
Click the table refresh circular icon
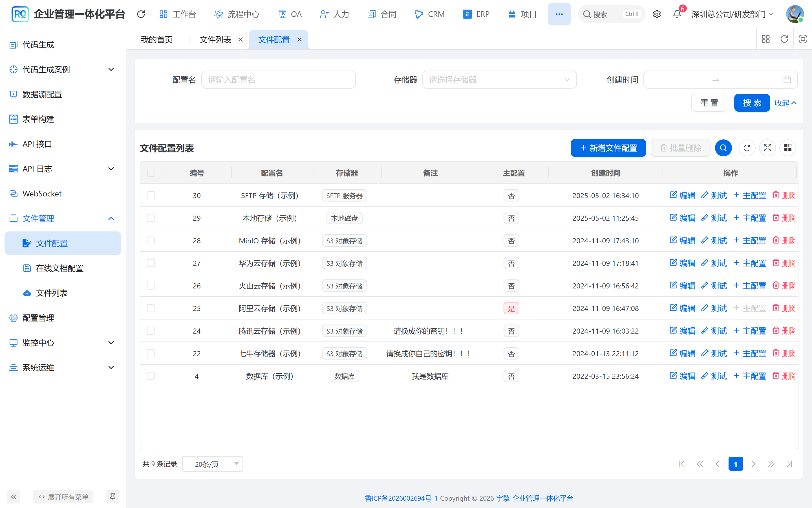(x=747, y=148)
